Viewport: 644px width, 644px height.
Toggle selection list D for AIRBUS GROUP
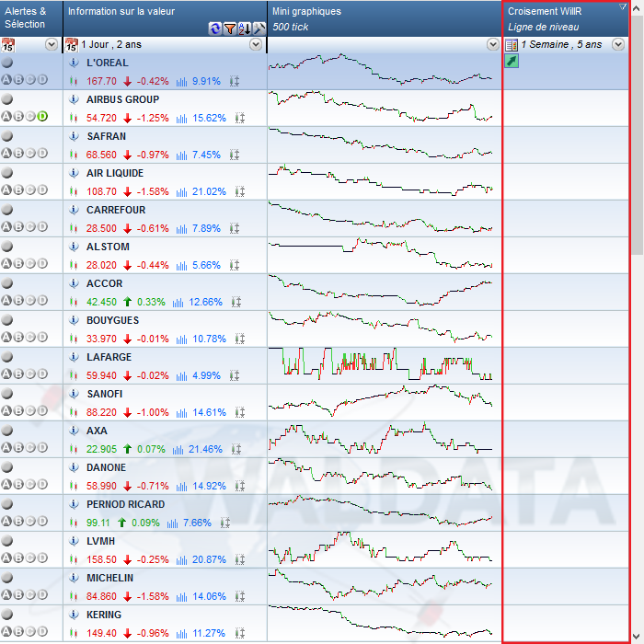(41, 116)
